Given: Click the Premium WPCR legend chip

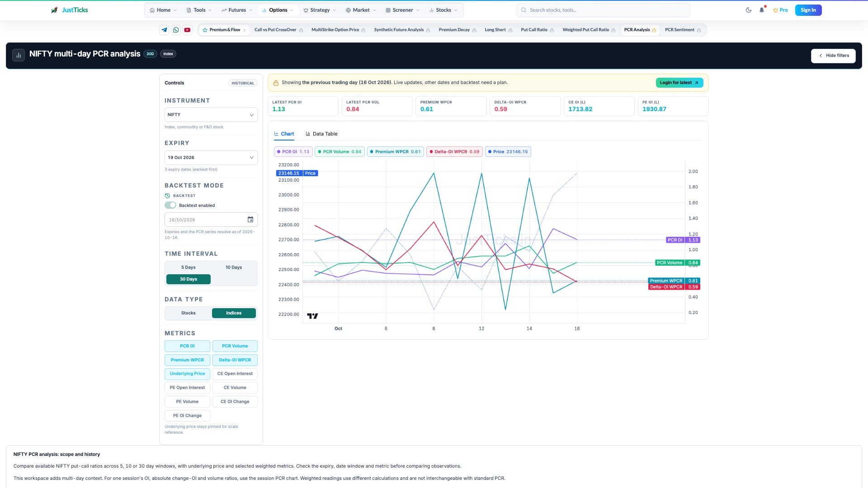Looking at the screenshot, I should [x=395, y=152].
